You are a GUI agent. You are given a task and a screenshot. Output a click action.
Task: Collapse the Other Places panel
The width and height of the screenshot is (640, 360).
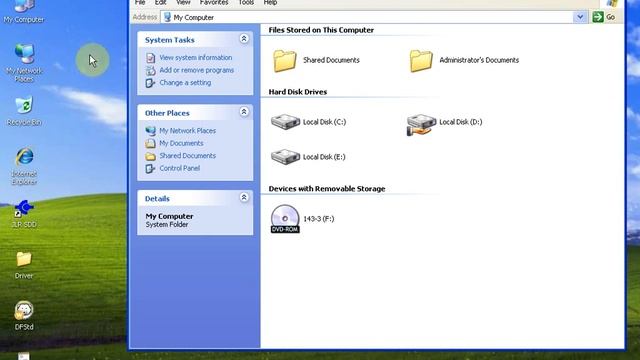[x=244, y=112]
